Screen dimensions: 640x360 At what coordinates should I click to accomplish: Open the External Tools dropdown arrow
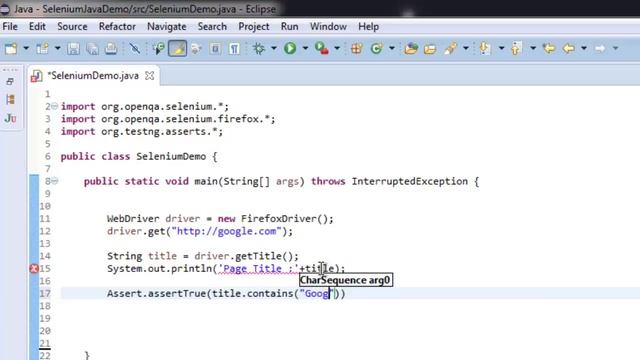pos(337,49)
